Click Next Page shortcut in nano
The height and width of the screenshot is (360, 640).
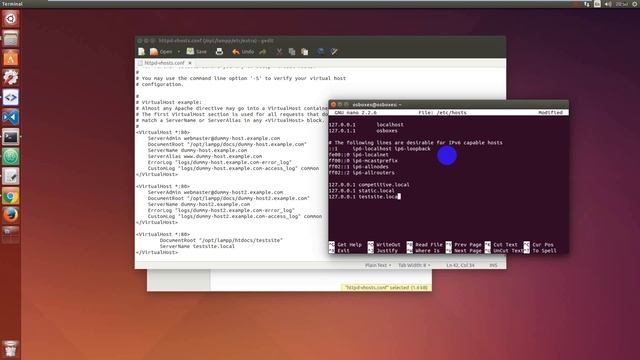point(464,251)
